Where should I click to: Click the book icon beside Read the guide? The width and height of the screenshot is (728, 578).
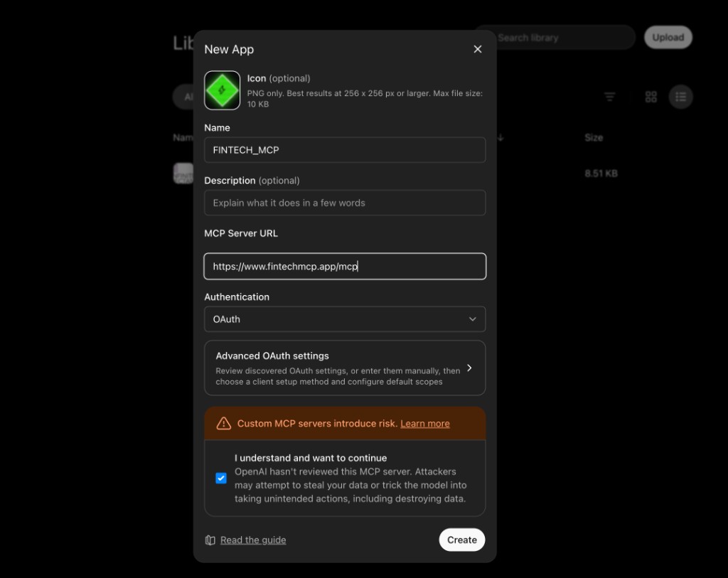point(210,540)
